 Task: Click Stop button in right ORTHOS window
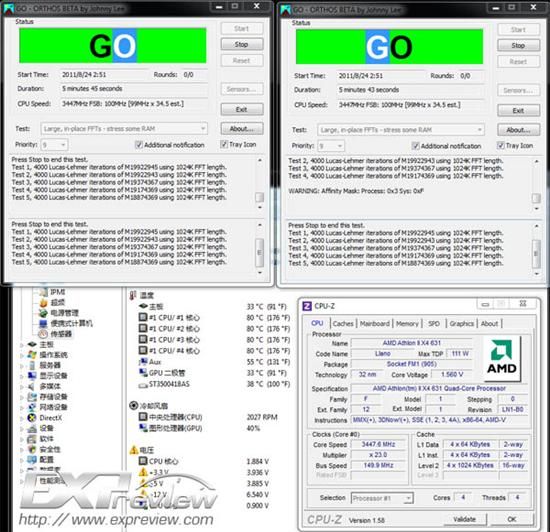[518, 46]
